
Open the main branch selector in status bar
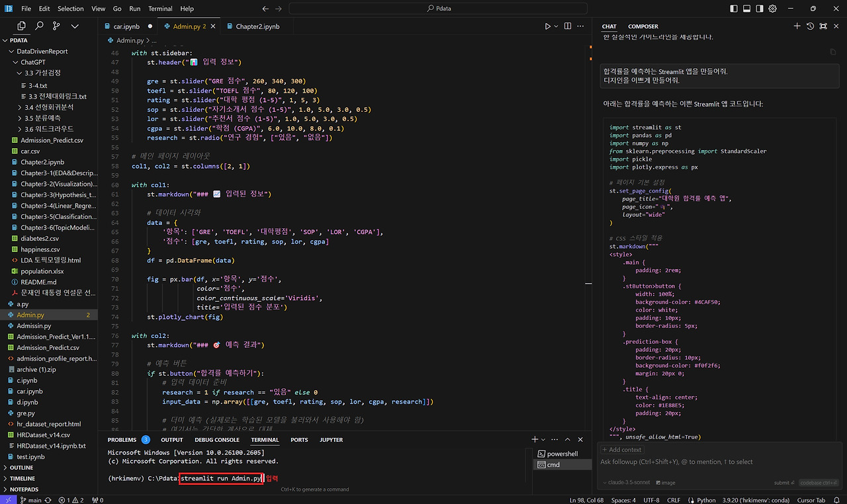(x=30, y=500)
